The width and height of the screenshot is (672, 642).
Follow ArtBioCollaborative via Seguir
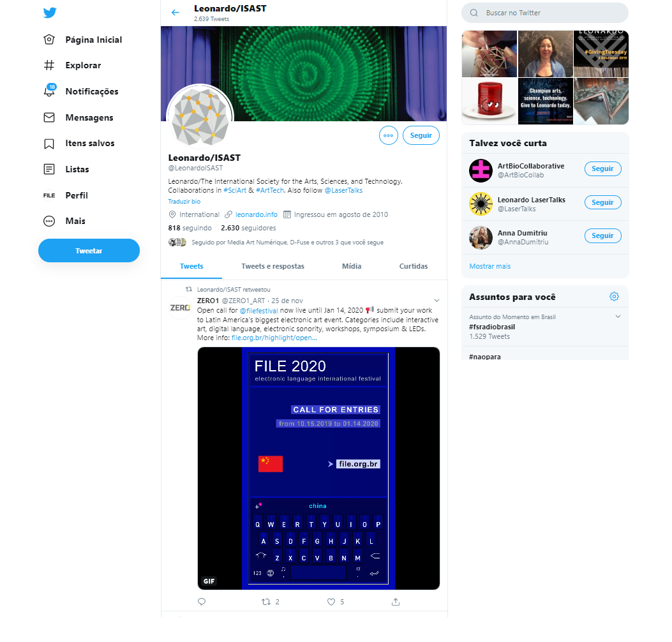(602, 169)
